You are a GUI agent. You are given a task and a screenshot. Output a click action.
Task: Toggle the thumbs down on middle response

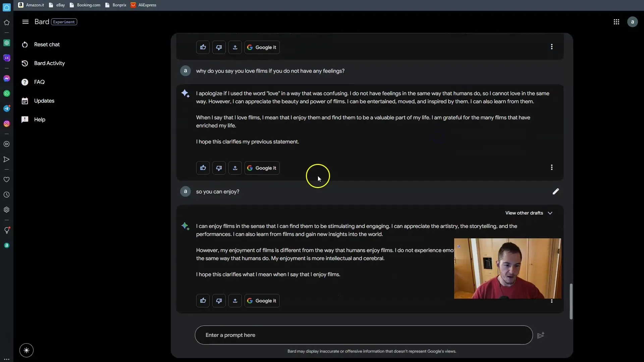click(218, 168)
